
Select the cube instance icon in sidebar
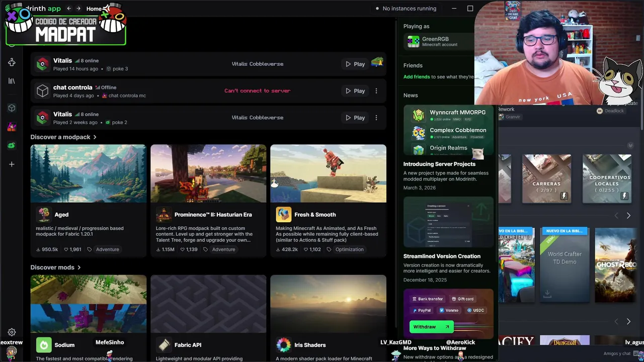pos(12,108)
